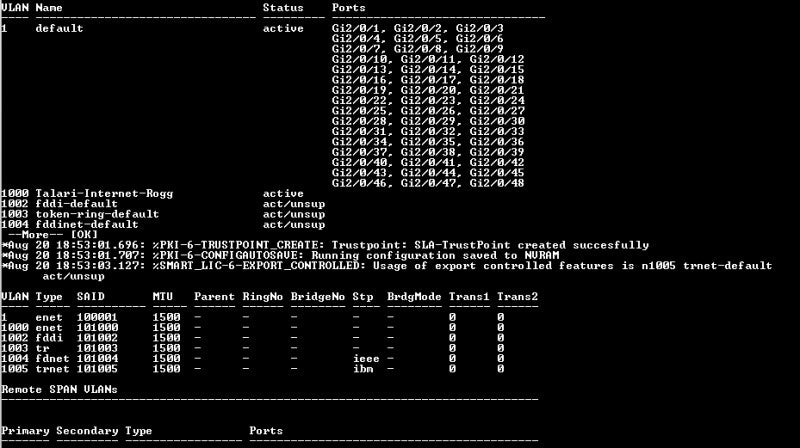Click the 'SLA-TrustPoint' text in log
The width and height of the screenshot is (800, 448).
pyautogui.click(x=462, y=245)
